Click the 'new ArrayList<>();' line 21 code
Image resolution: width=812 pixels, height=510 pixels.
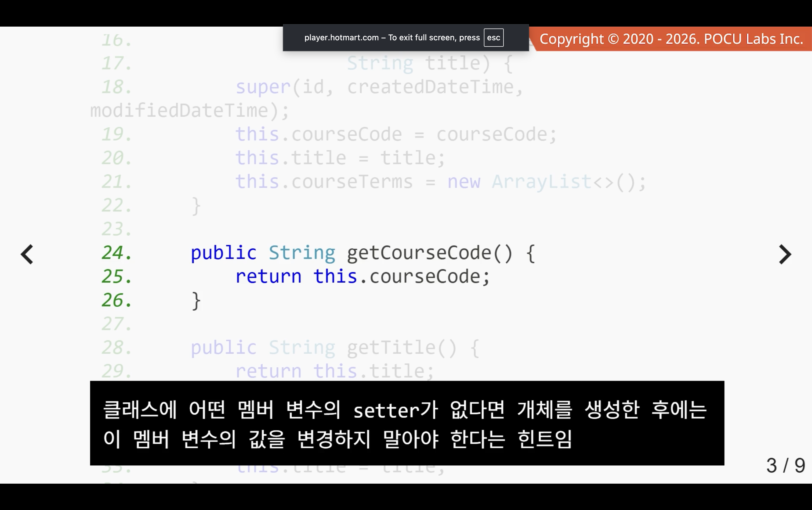[x=546, y=182]
